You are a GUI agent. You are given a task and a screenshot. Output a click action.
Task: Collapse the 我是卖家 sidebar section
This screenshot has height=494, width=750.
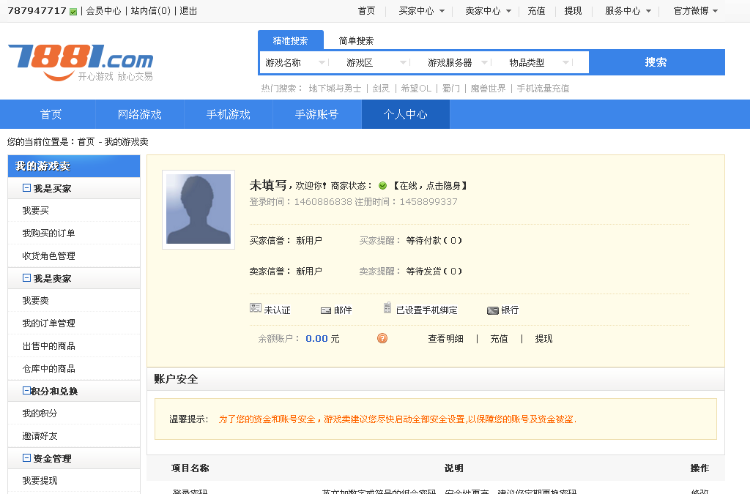(x=27, y=278)
